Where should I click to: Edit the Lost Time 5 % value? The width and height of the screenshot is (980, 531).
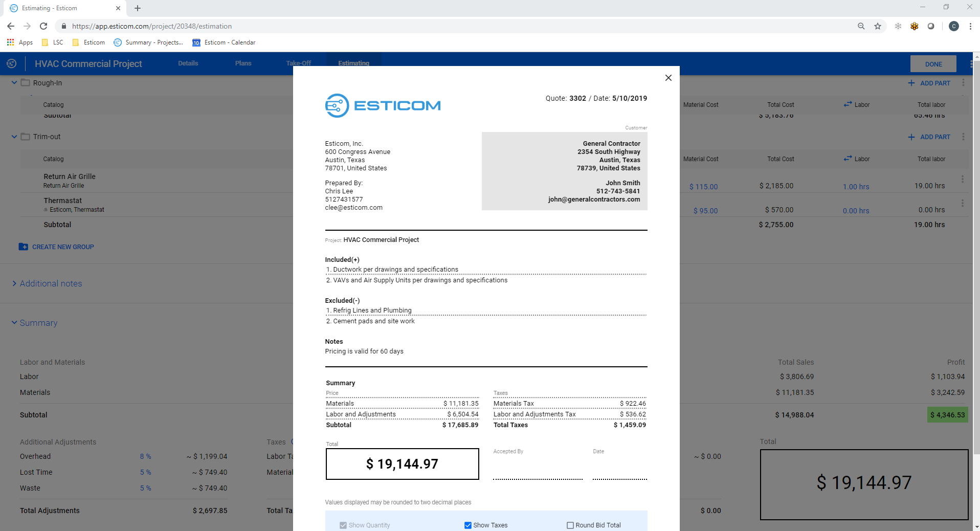tap(145, 472)
